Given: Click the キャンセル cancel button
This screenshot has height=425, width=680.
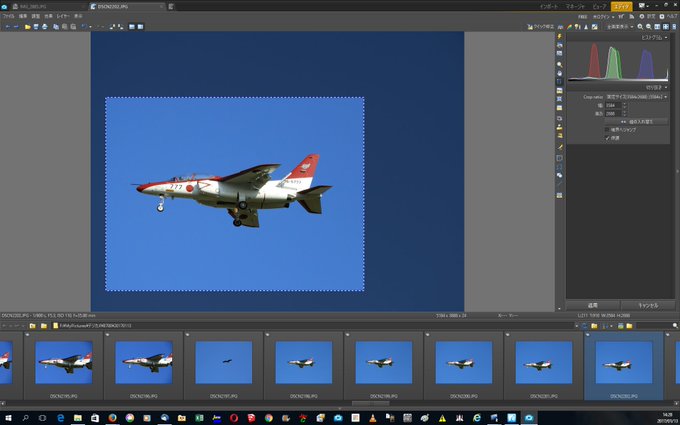Looking at the screenshot, I should click(x=648, y=305).
